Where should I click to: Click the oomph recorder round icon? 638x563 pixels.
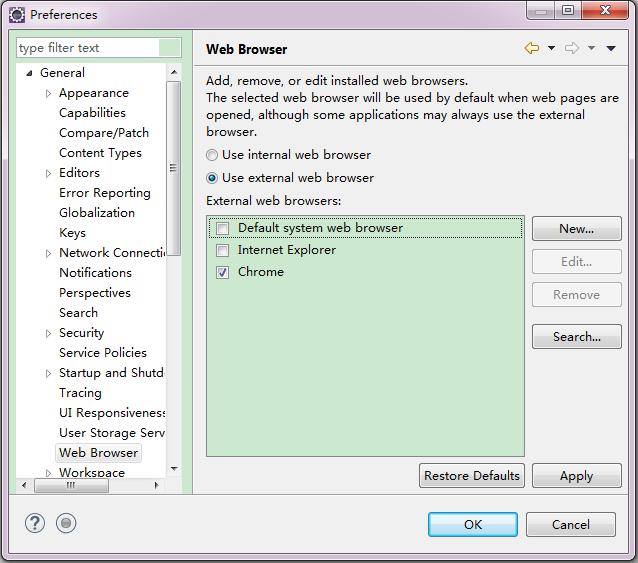click(x=66, y=523)
